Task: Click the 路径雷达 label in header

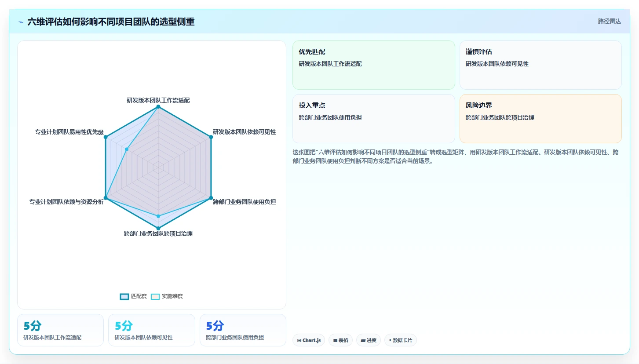Action: coord(610,21)
